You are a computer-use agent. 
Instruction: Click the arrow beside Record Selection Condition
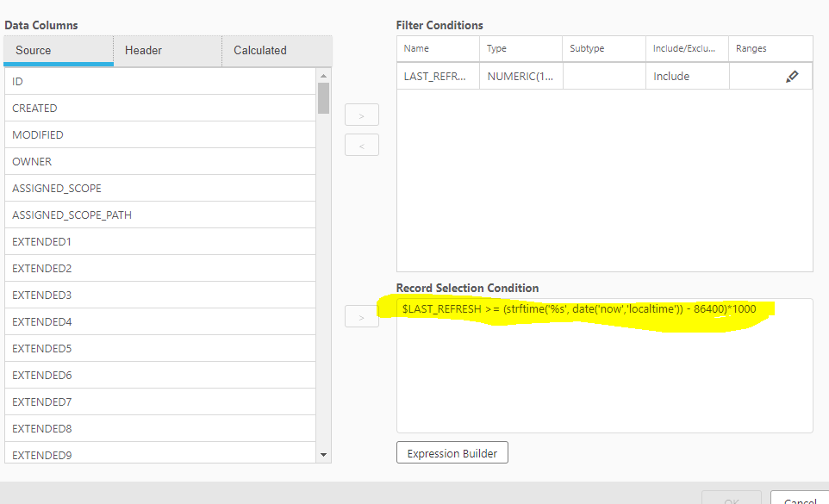pos(362,317)
